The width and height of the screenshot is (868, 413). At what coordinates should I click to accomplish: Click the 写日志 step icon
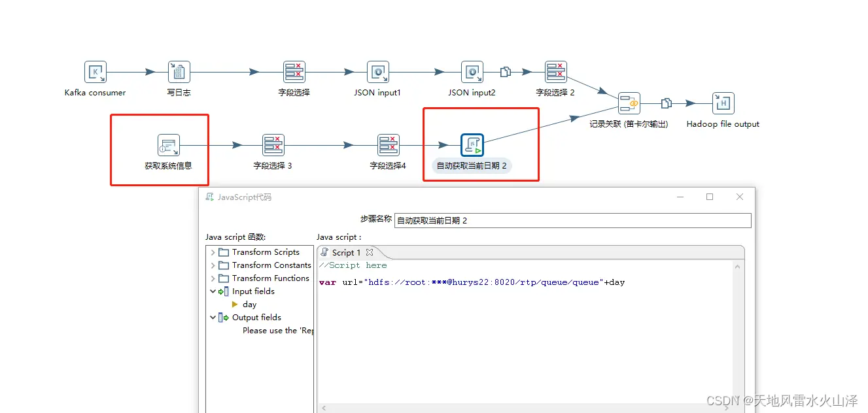coord(179,72)
